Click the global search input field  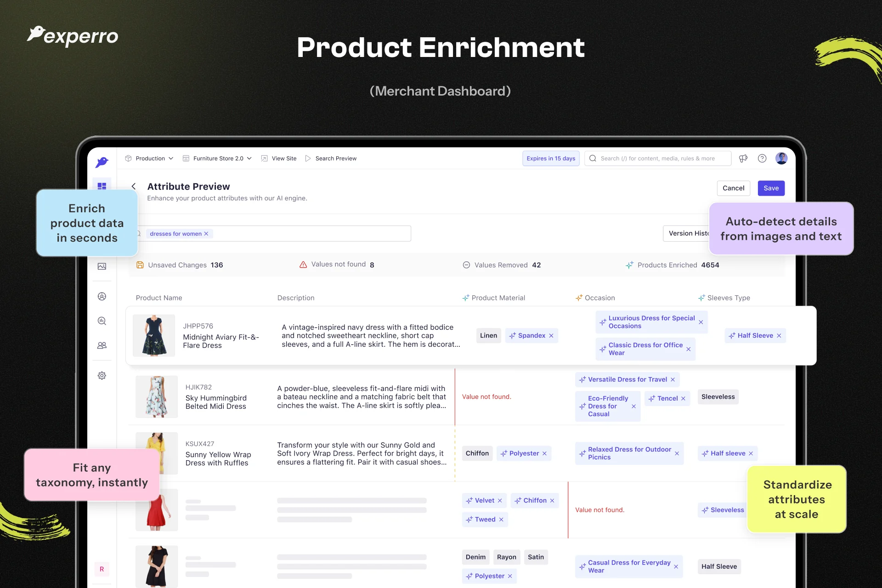point(661,158)
